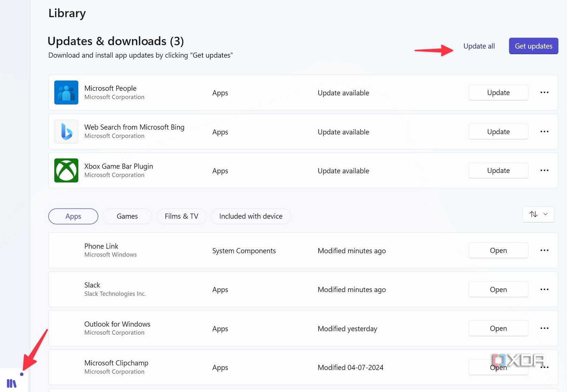This screenshot has width=567, height=392.
Task: Select the Apps filter tab
Action: click(73, 216)
